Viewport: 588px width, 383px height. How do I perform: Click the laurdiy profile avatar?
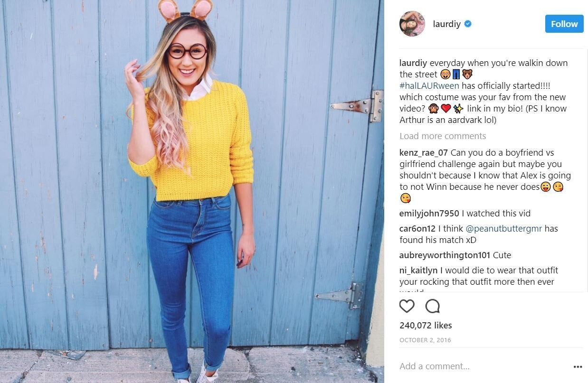pos(412,24)
